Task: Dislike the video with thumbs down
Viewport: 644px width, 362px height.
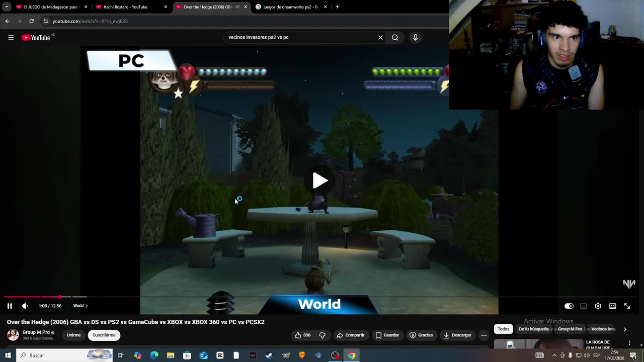Action: 322,335
